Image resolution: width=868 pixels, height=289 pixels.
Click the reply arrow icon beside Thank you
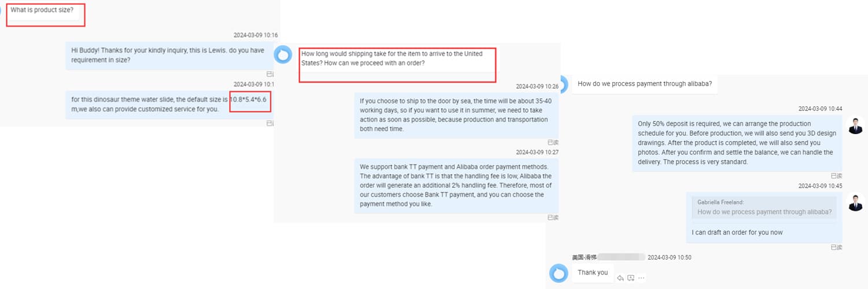click(620, 278)
